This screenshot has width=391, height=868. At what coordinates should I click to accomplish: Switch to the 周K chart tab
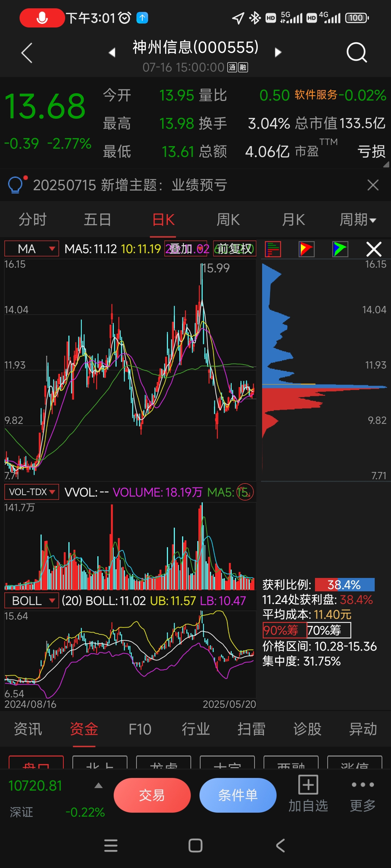tap(228, 220)
